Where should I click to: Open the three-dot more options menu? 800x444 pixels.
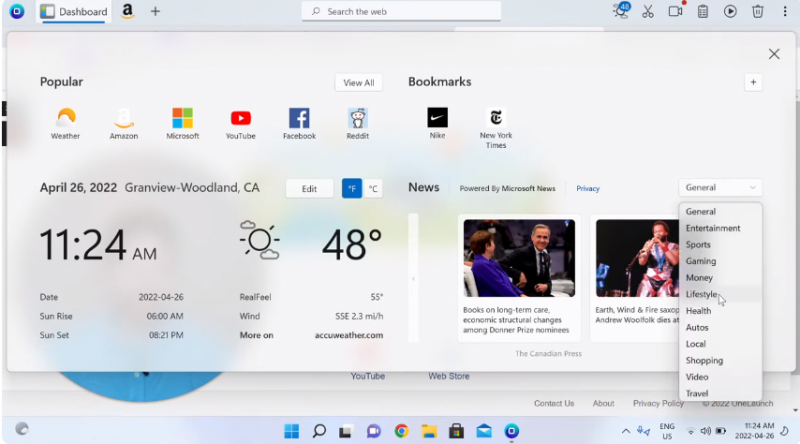(783, 11)
